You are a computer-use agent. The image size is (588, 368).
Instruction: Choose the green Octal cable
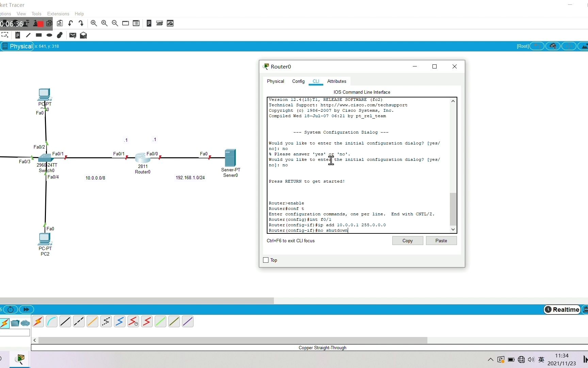161,321
